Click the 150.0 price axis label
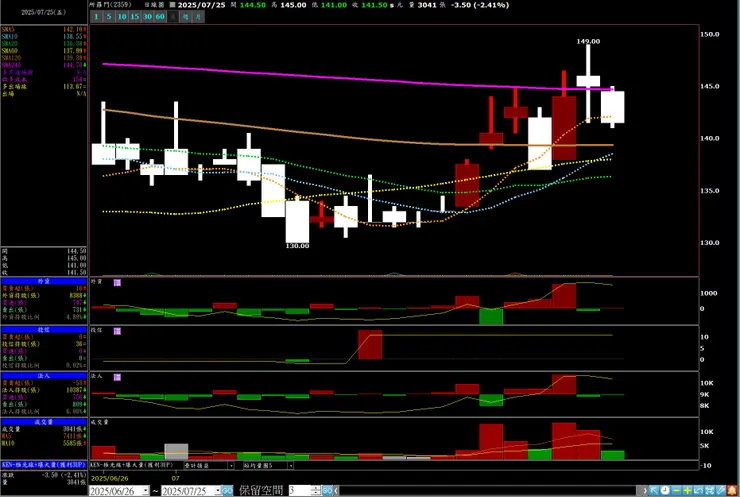 tap(710, 34)
